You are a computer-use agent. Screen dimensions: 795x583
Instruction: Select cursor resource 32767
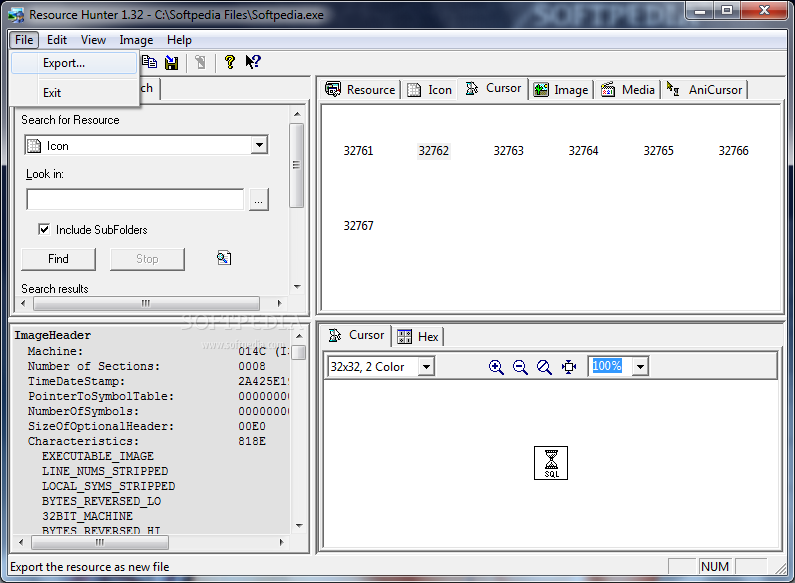(358, 226)
